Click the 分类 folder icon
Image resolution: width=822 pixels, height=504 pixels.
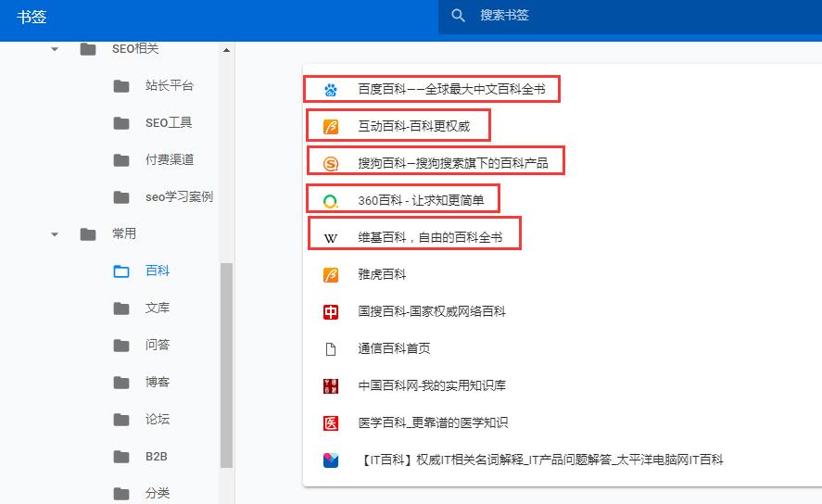[121, 494]
